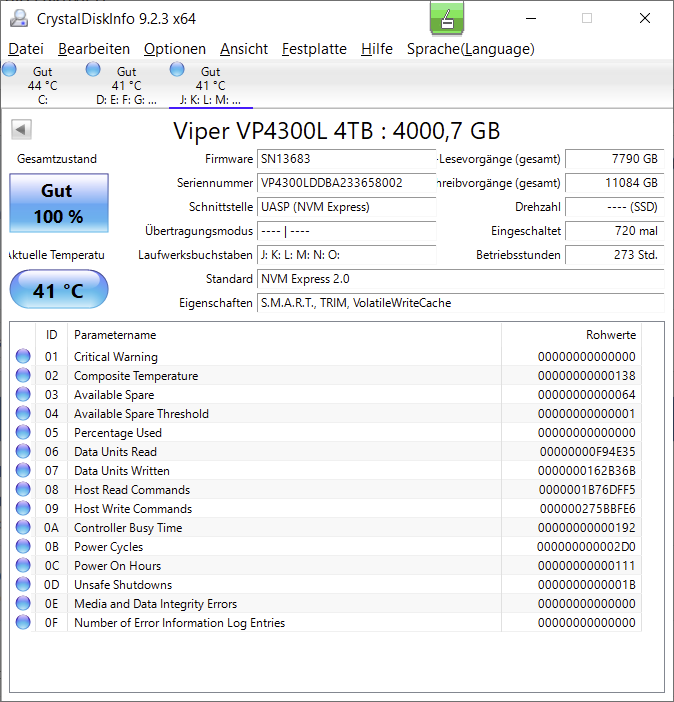
Task: Click the total reads value 7790 GB
Action: coord(614,159)
